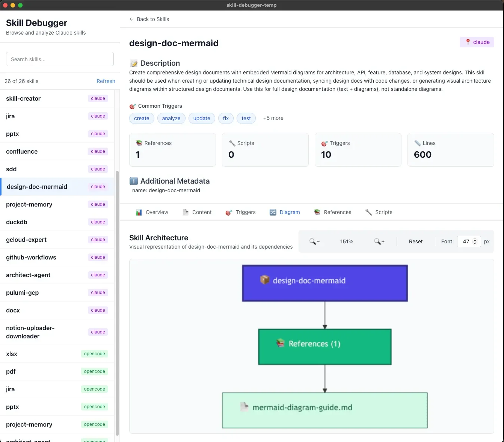Switch to the References tab

[x=337, y=212]
